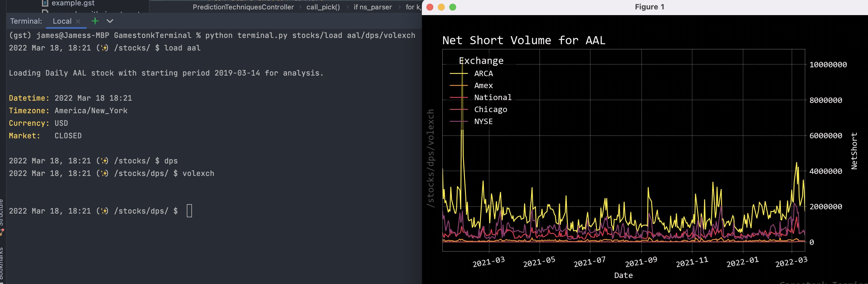Select the Local terminal tab
Viewport: 868px width, 284px height.
(x=62, y=21)
